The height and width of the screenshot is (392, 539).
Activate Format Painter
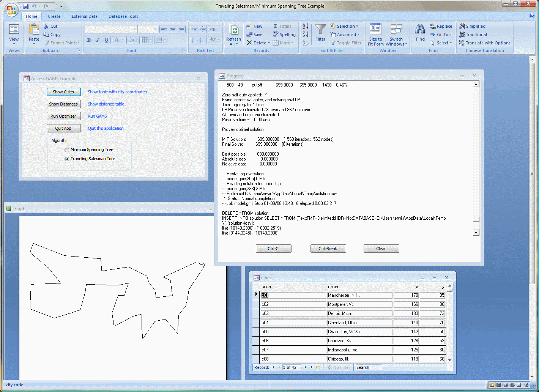61,43
